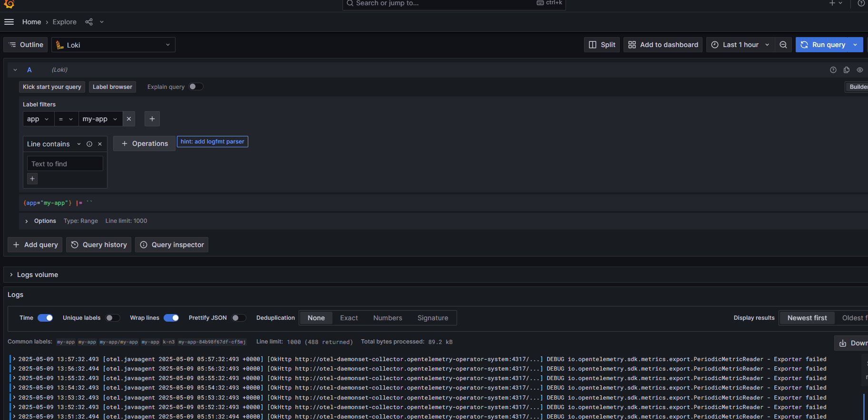The width and height of the screenshot is (868, 420).
Task: Open the Outline panel
Action: 26,45
